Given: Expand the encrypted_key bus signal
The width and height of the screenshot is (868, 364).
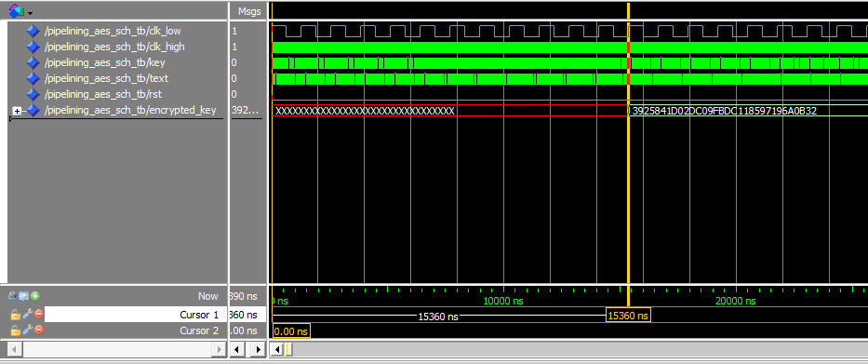Looking at the screenshot, I should 17,112.
